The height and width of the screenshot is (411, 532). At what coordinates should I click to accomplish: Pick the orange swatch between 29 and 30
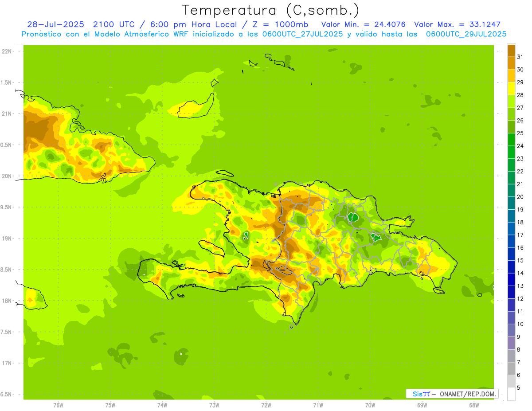(x=511, y=76)
